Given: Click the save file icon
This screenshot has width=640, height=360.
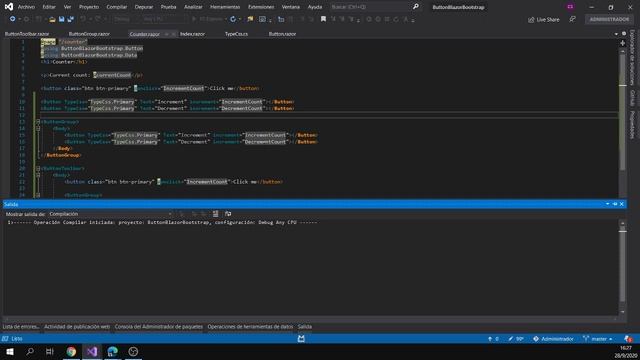Looking at the screenshot, I should point(62,19).
